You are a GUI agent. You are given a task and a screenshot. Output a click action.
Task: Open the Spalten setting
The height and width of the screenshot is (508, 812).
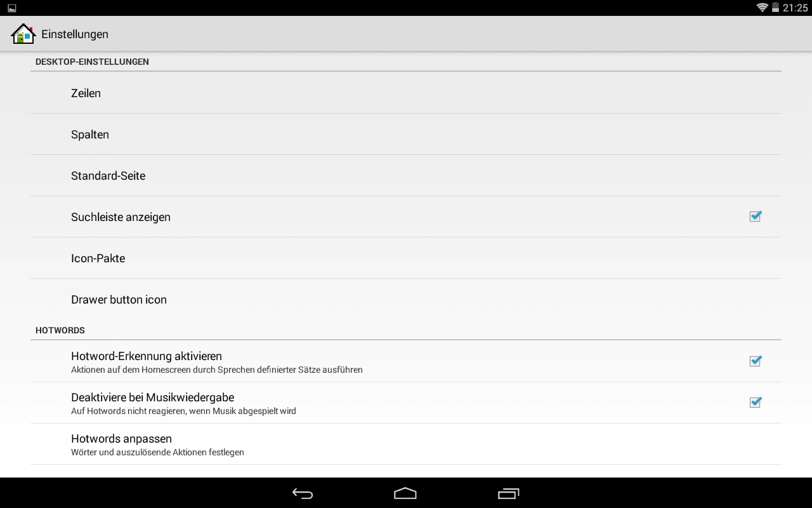pos(406,134)
